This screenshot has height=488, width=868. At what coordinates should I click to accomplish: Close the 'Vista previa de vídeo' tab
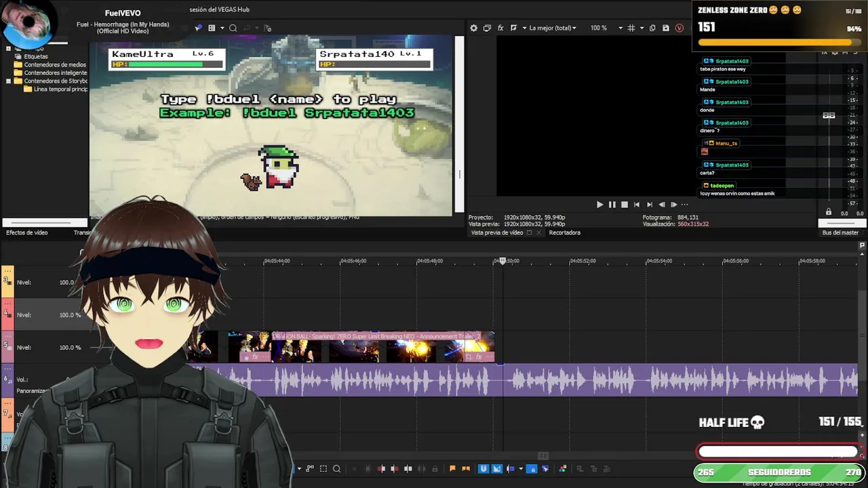539,232
